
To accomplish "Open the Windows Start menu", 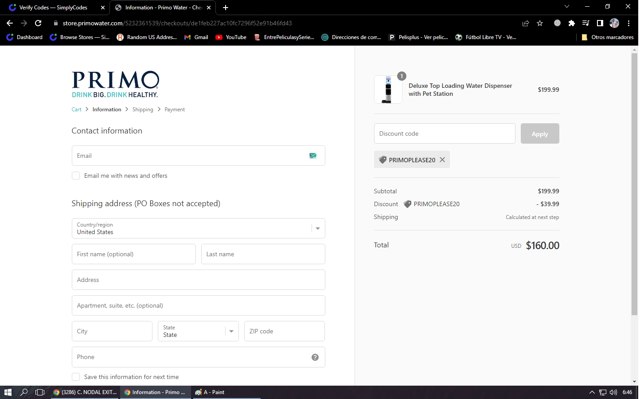I will pos(8,392).
